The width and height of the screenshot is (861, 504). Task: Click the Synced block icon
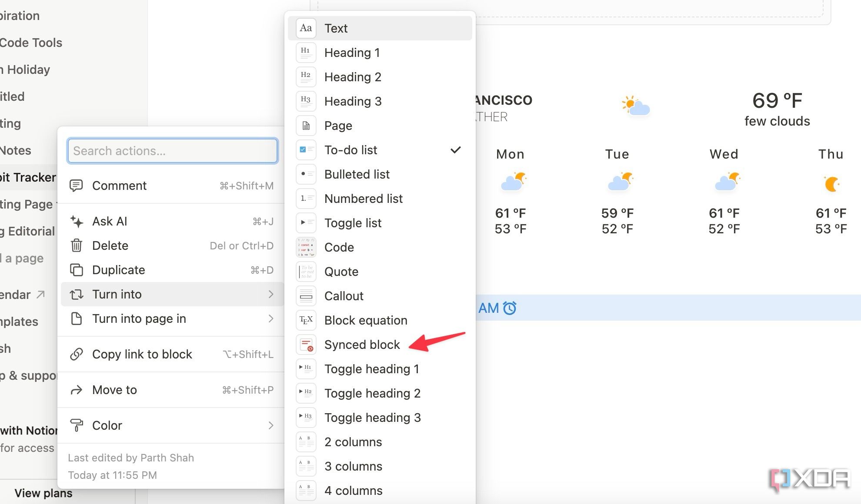tap(307, 344)
